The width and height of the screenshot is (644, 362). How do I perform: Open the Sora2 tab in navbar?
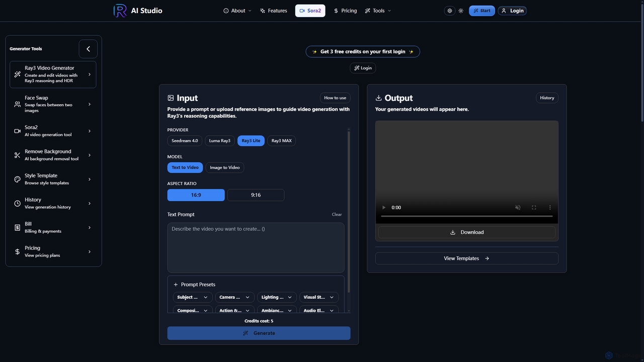click(x=310, y=11)
